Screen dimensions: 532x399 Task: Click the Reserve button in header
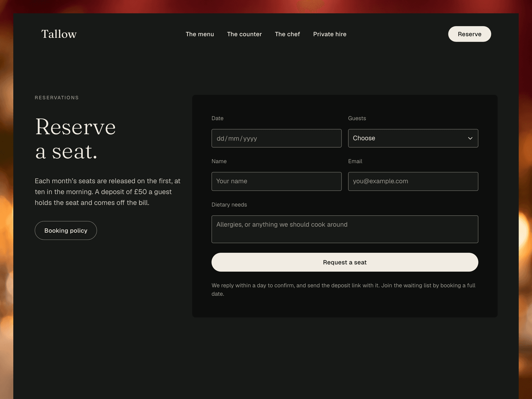(x=469, y=34)
